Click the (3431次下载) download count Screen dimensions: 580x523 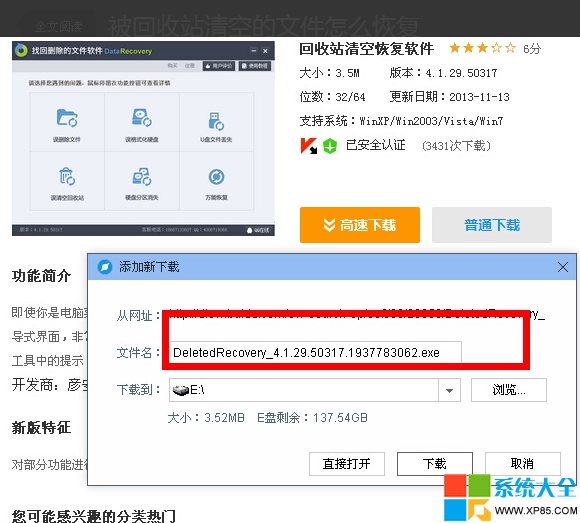[456, 146]
